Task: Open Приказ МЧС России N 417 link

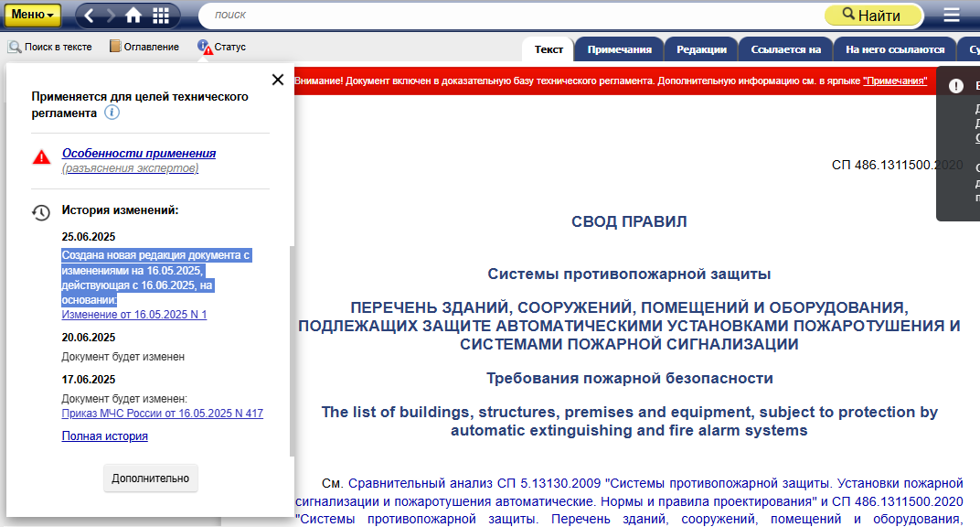Action: click(x=163, y=414)
